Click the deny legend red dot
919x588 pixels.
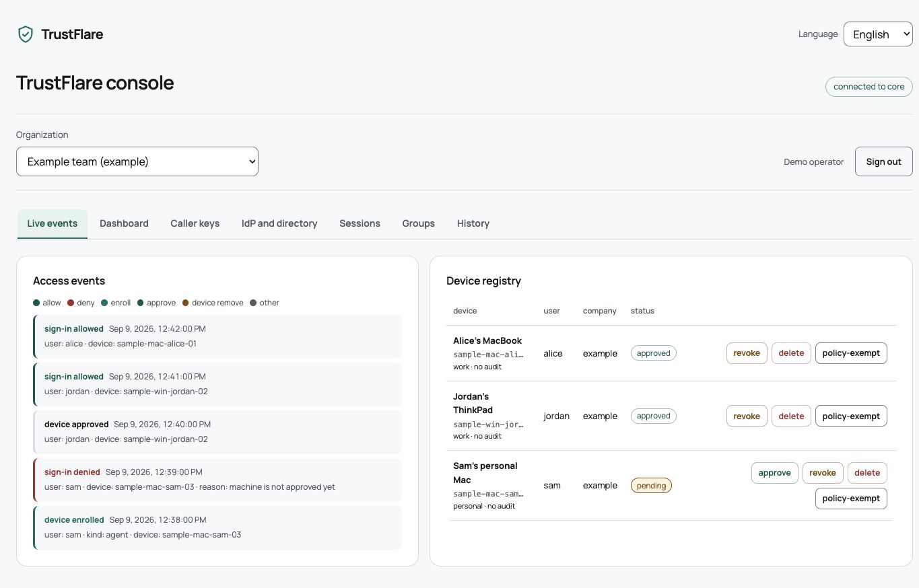pos(71,303)
